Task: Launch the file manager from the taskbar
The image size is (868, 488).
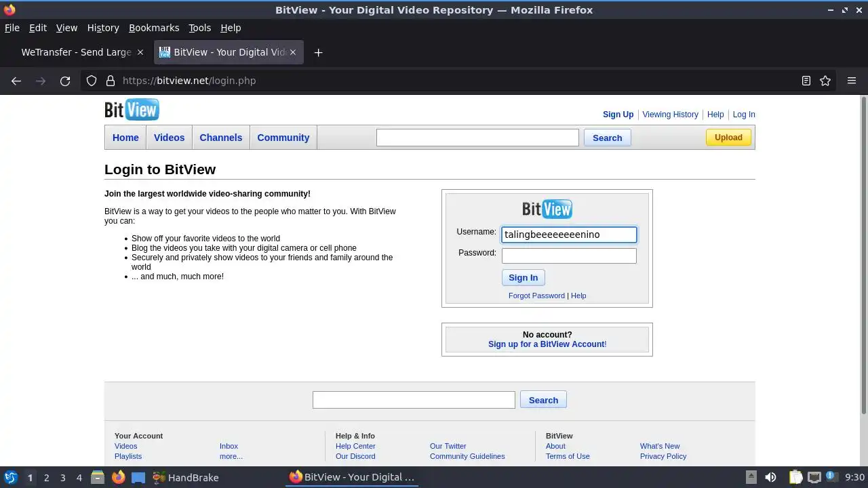Action: 98,477
